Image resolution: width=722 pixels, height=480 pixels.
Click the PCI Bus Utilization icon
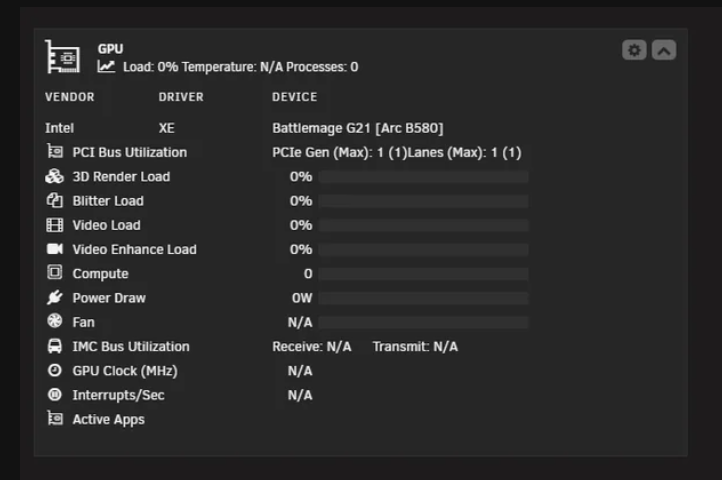(55, 152)
